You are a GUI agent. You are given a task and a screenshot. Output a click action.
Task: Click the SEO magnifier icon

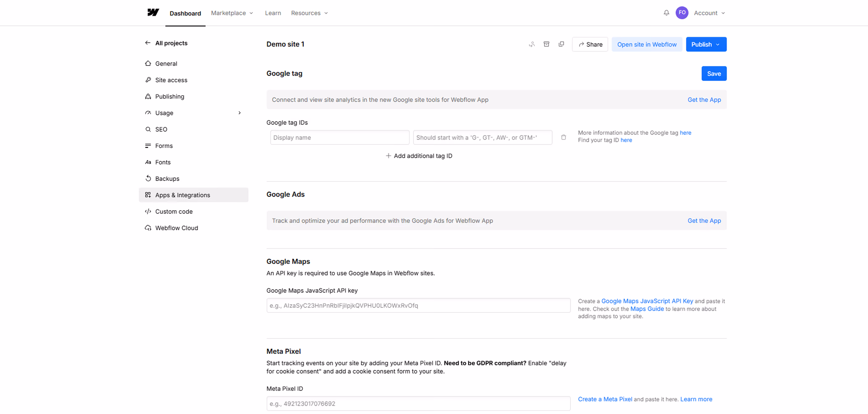pyautogui.click(x=148, y=129)
